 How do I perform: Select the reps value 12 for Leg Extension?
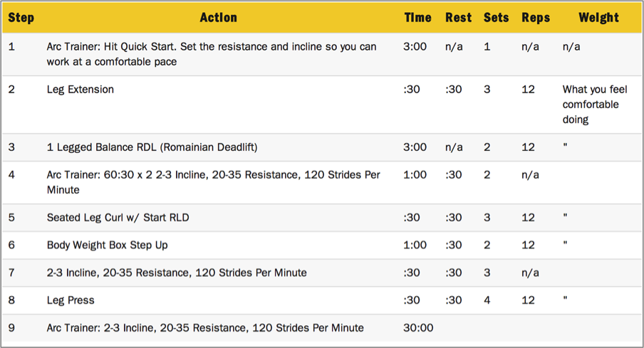coord(528,90)
